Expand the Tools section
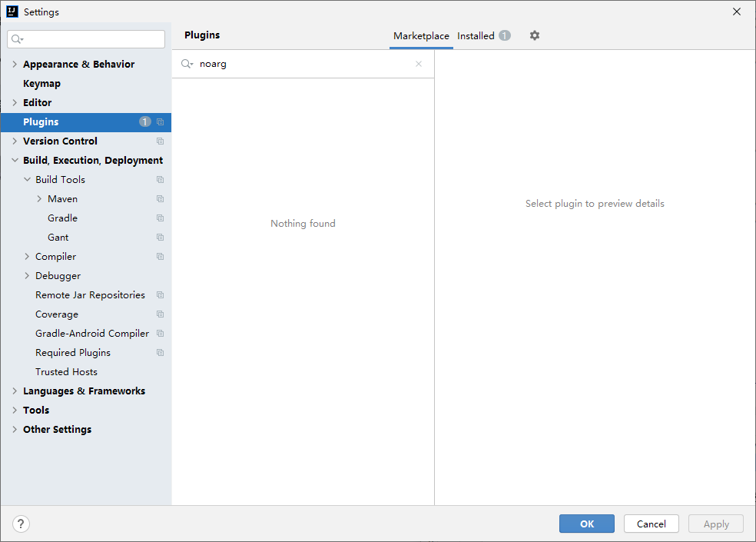 click(x=15, y=411)
